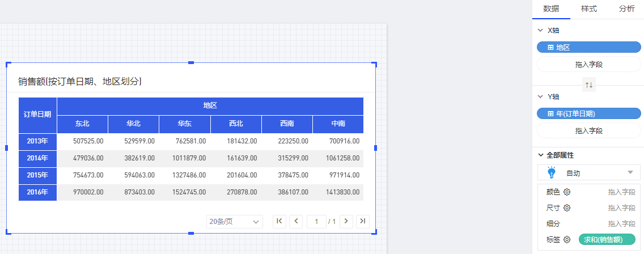
Task: Go to first page of table
Action: pyautogui.click(x=279, y=221)
